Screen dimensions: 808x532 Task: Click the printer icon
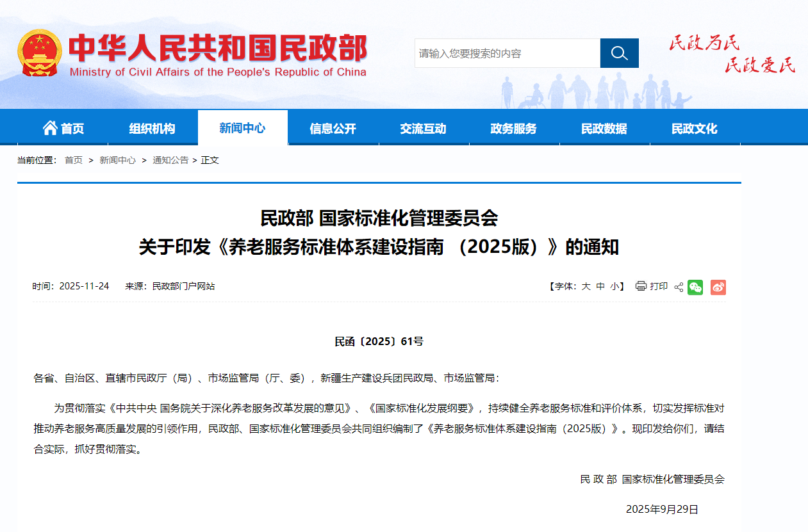[641, 286]
